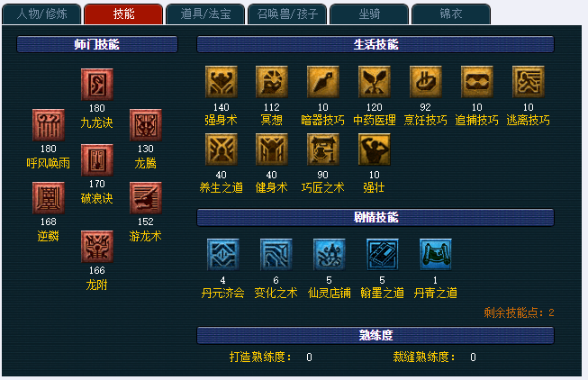This screenshot has height=380, width=588.
Task: Click the 冥想 meditation icon
Action: pyautogui.click(x=272, y=82)
